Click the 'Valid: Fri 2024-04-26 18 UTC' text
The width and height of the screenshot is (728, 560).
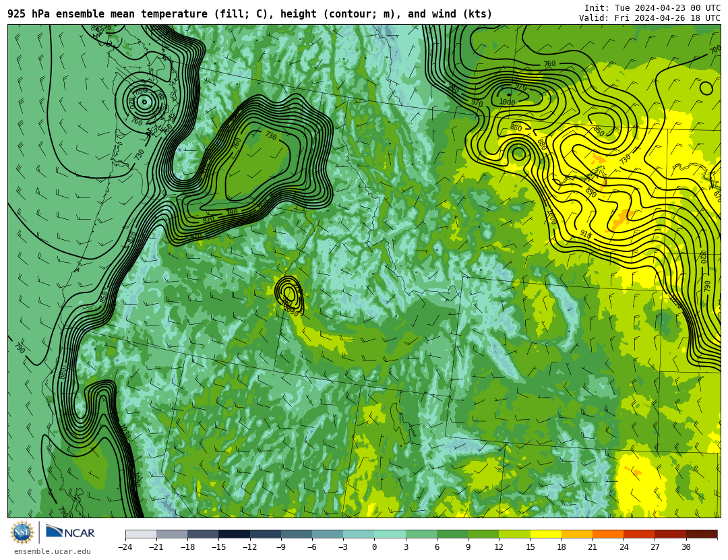point(650,18)
